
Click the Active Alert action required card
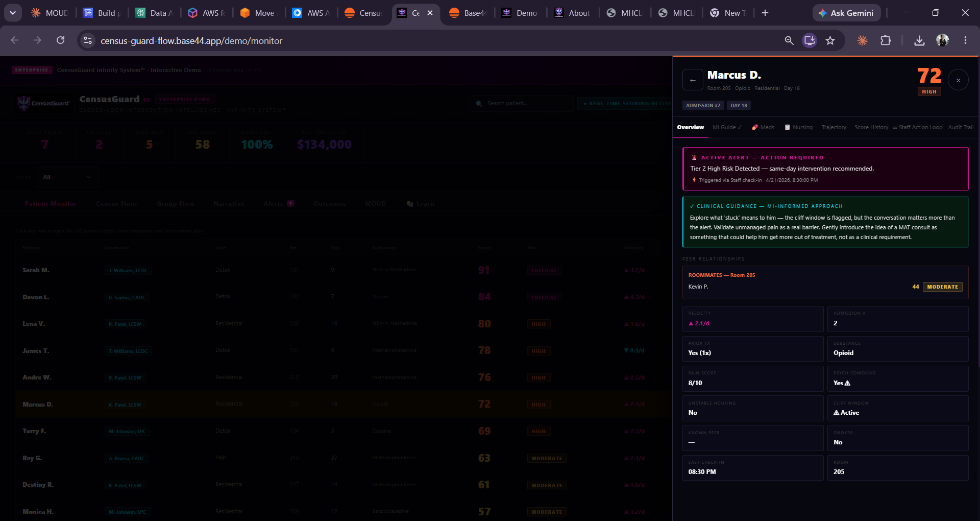click(x=825, y=169)
